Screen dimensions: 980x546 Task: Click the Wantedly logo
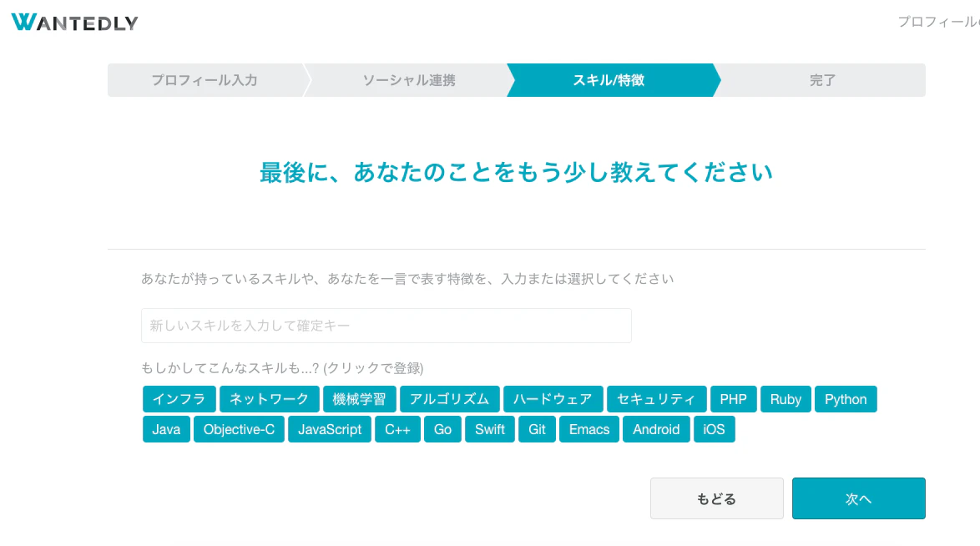pyautogui.click(x=74, y=23)
